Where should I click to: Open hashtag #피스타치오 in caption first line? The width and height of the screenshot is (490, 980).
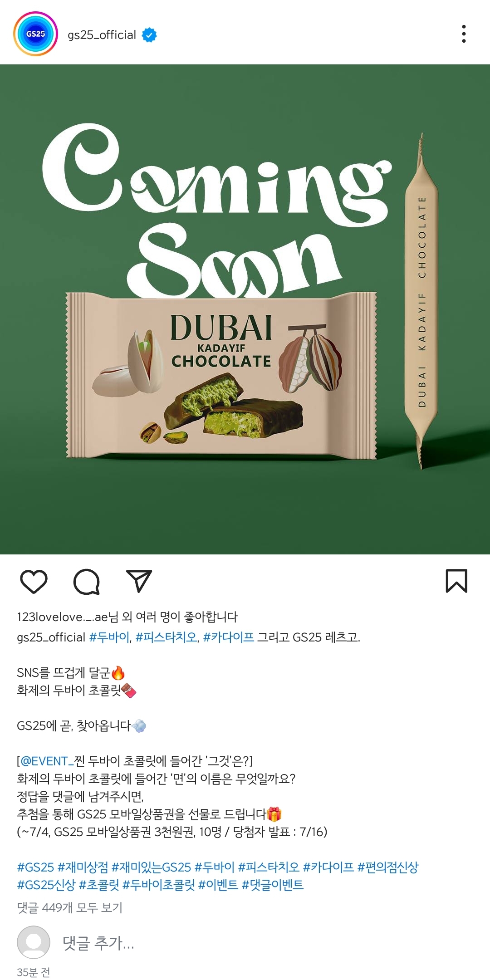[166, 637]
